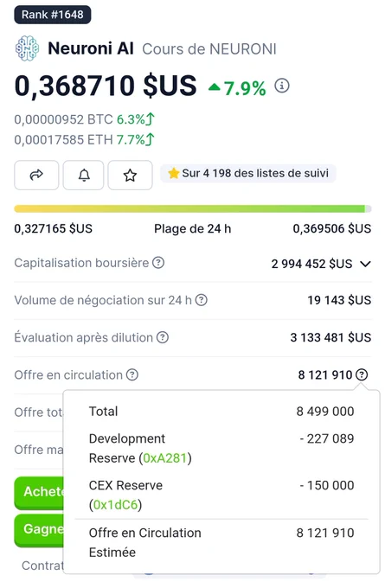385x588 pixels.
Task: Click question icon beside 8 121 910 value
Action: [362, 374]
